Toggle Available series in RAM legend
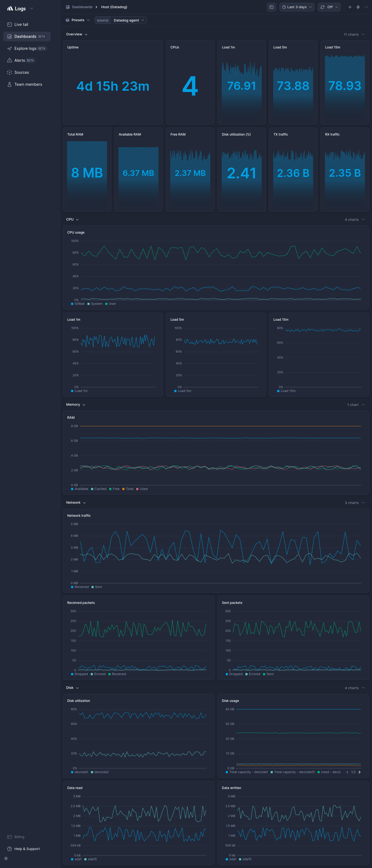Screen dimensions: 372x868 [x=80, y=489]
